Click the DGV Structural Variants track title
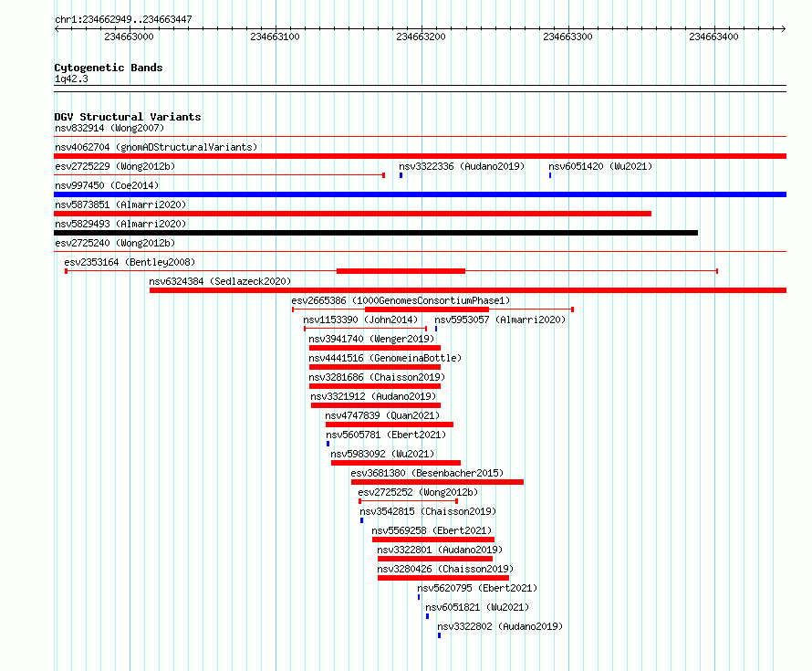Screen dimensions: 812x671 (x=128, y=117)
